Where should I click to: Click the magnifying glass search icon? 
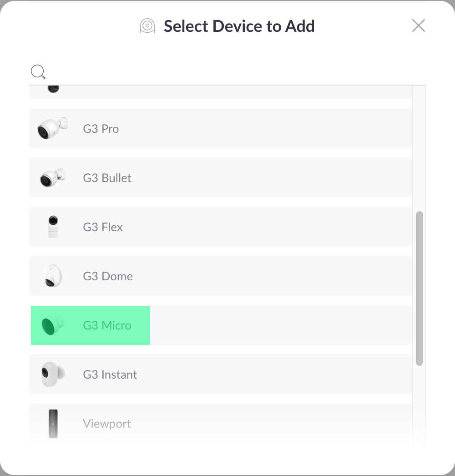click(x=38, y=71)
